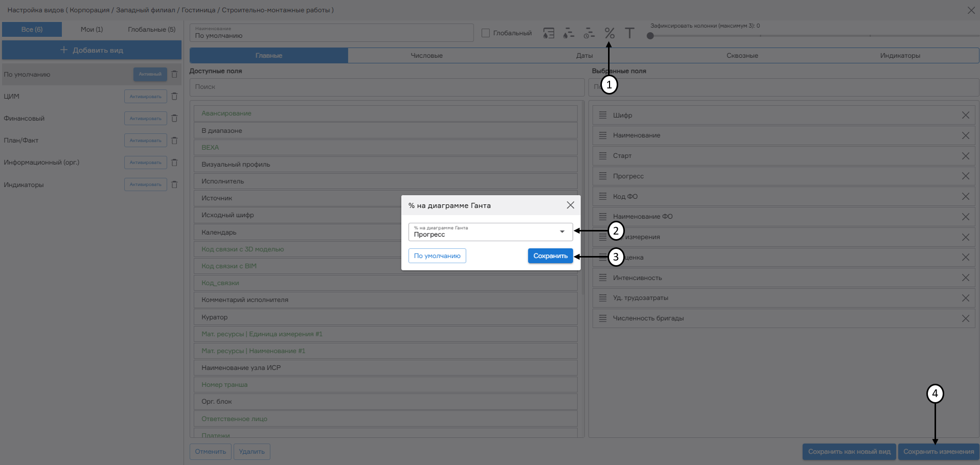
Task: Open the percent on Gantt chart setting icon
Action: (x=609, y=33)
